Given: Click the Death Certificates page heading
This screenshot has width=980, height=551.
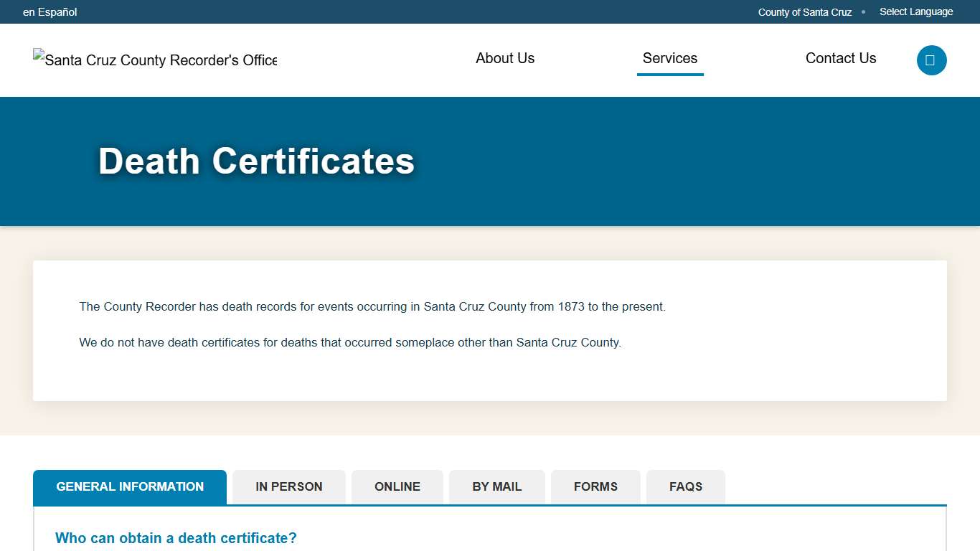Looking at the screenshot, I should click(256, 161).
